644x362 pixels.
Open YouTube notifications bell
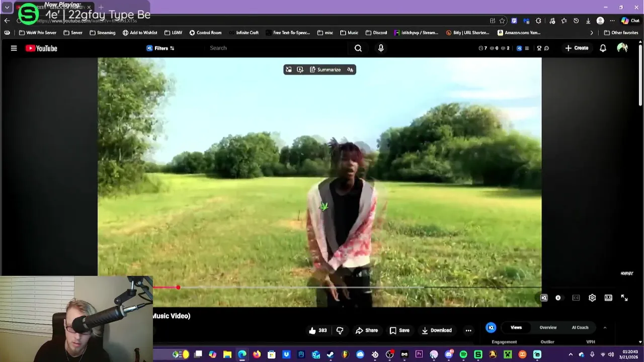click(603, 48)
